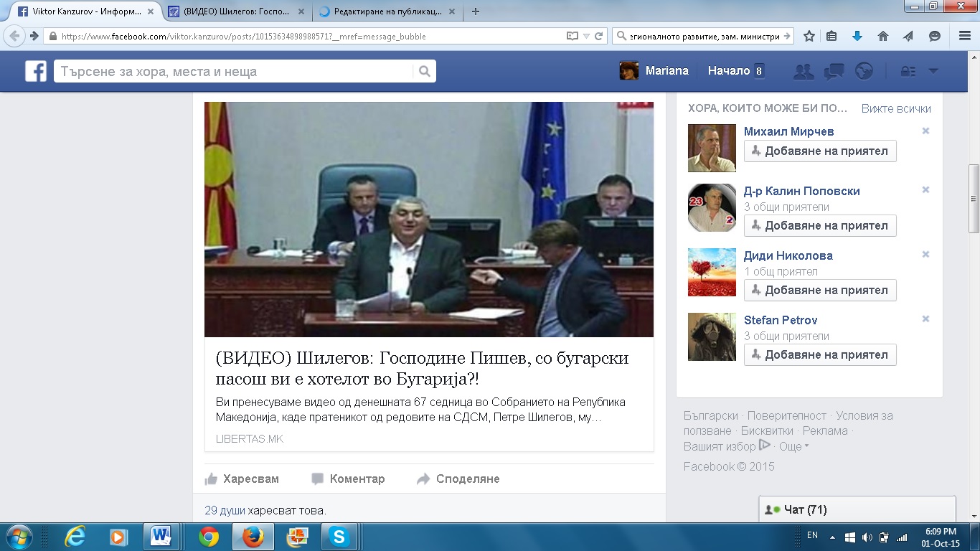Expand Facebook account dropdown arrow
The image size is (980, 551).
[x=933, y=71]
